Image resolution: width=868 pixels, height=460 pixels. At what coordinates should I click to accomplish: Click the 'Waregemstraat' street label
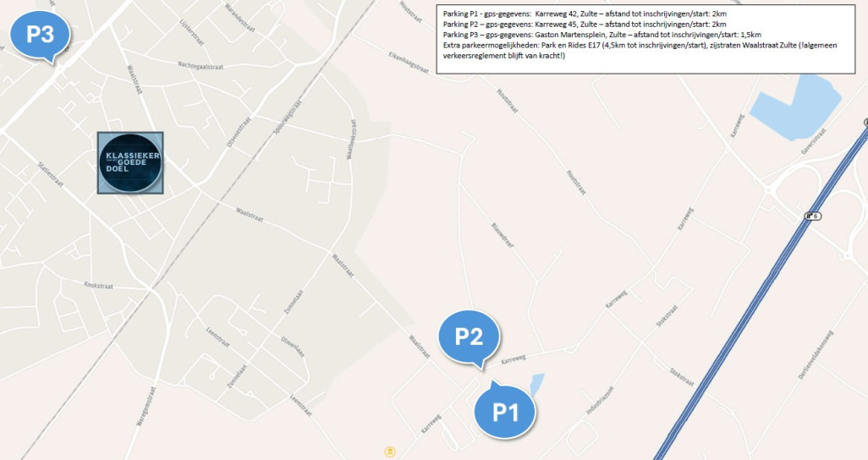(146, 407)
